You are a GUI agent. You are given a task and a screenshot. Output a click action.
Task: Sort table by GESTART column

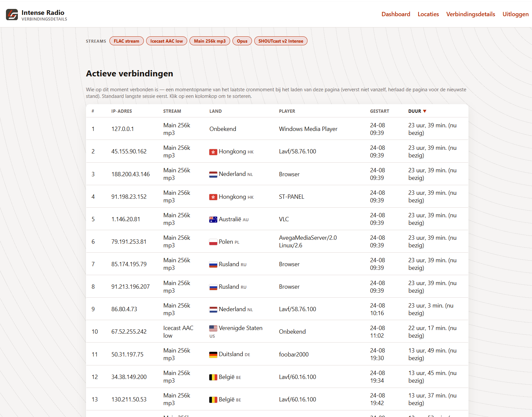(380, 111)
